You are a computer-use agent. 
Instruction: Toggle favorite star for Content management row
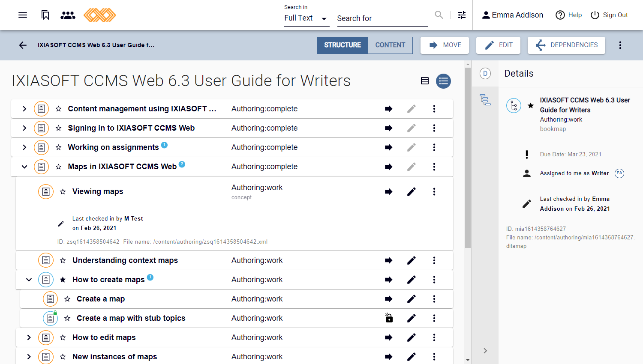59,109
